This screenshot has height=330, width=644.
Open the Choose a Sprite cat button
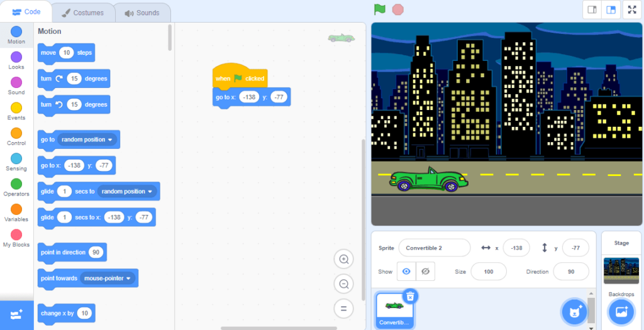[x=574, y=311]
